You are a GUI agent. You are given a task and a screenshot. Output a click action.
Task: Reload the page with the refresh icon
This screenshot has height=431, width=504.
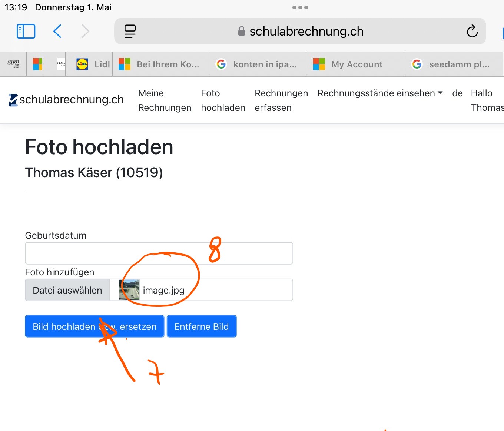coord(472,32)
